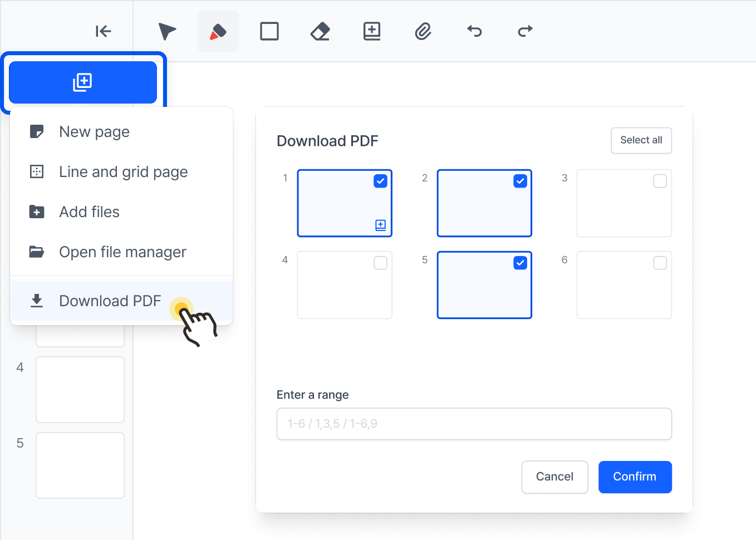Click the blue add pages button
The image size is (756, 540).
click(83, 82)
